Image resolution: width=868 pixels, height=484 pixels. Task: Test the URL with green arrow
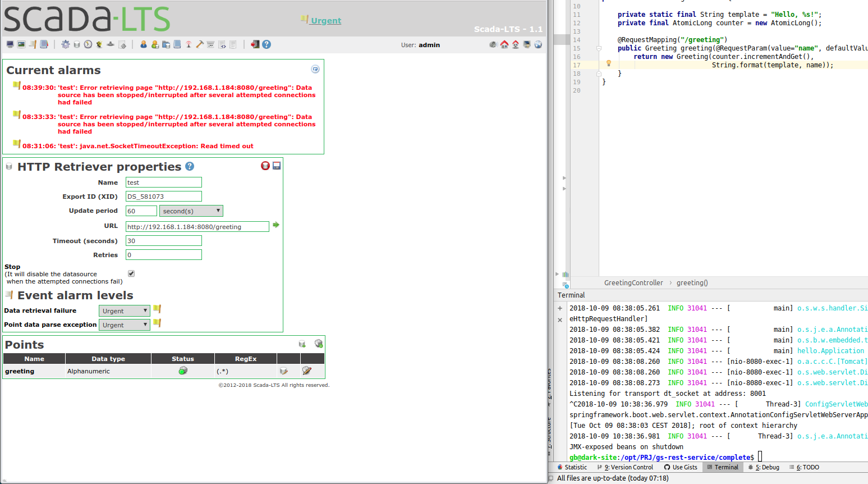276,225
